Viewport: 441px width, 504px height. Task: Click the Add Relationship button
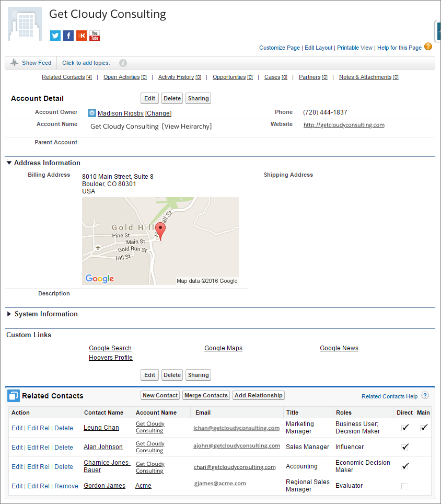point(259,395)
